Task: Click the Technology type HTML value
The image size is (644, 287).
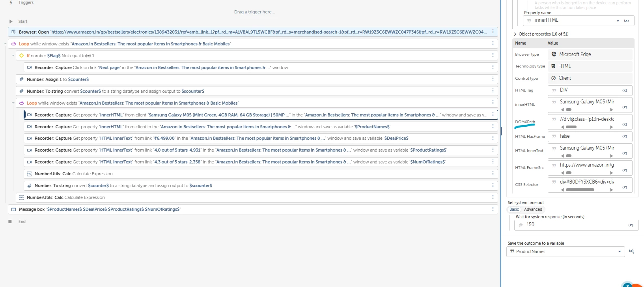Action: point(590,66)
